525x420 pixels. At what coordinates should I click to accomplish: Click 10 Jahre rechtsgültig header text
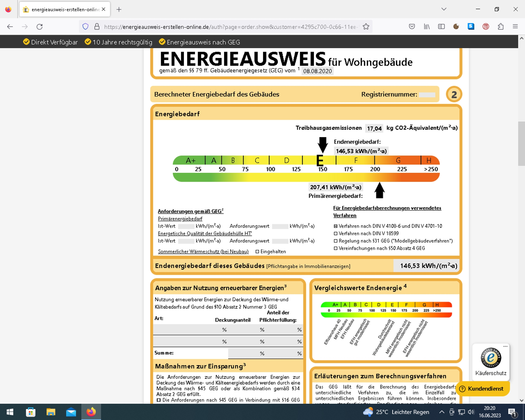point(122,42)
